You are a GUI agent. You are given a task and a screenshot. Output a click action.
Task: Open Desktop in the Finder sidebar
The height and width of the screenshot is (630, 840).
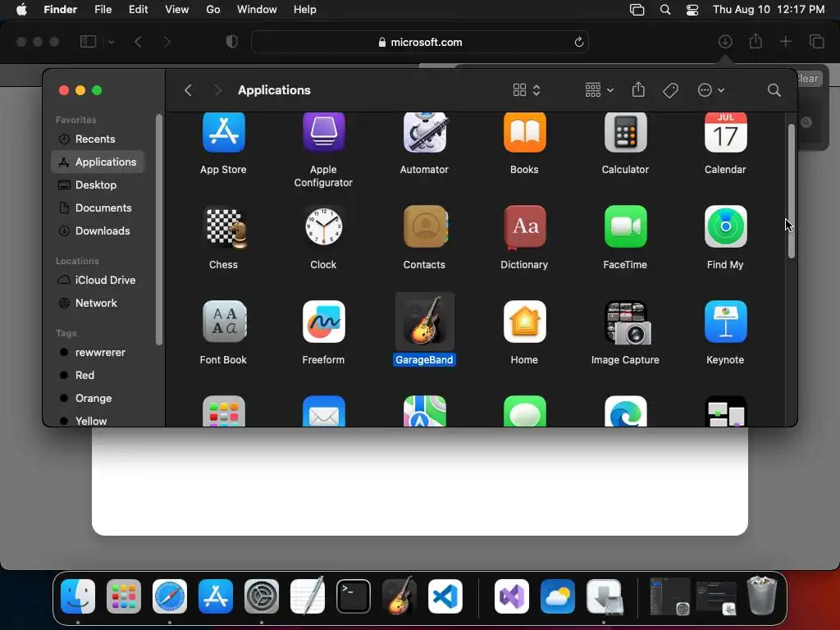click(98, 185)
